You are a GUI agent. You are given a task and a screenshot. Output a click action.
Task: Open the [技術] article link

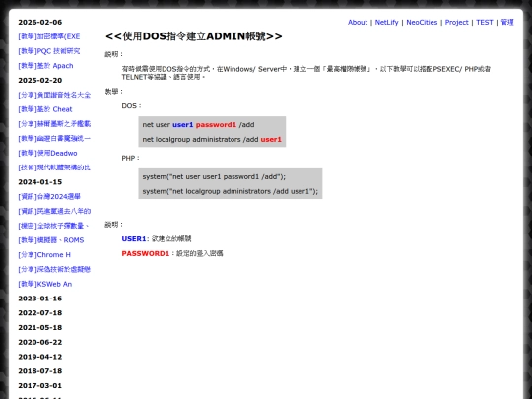click(x=54, y=167)
